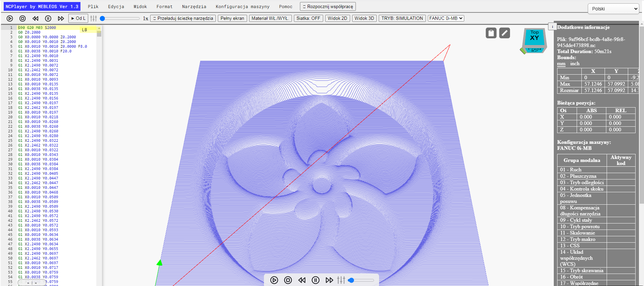Adjust bottom viewport speed slider
The width and height of the screenshot is (644, 286).
361,280
